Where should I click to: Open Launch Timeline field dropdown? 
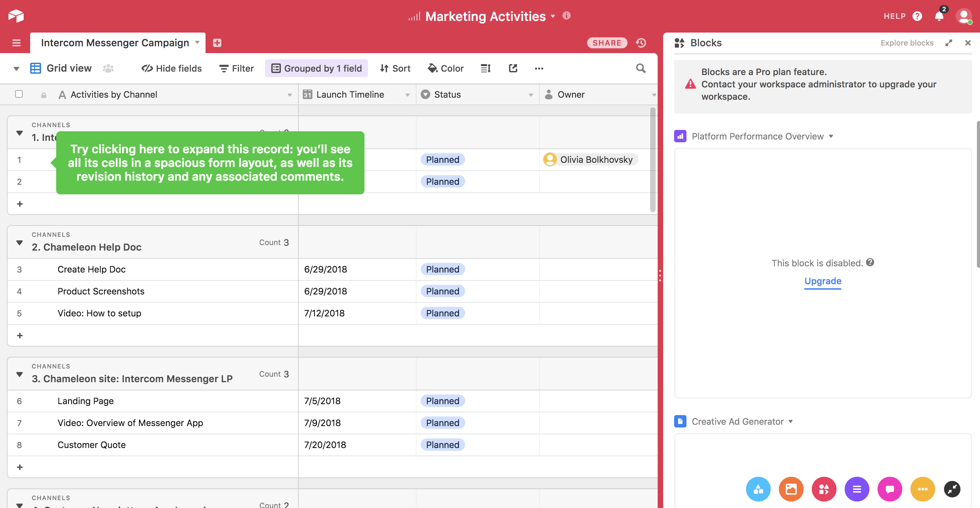pyautogui.click(x=407, y=95)
